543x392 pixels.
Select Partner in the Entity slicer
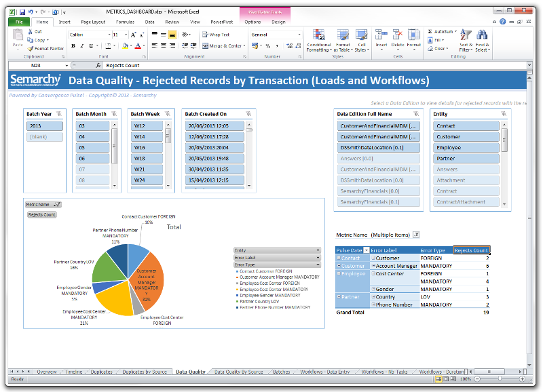[466, 159]
